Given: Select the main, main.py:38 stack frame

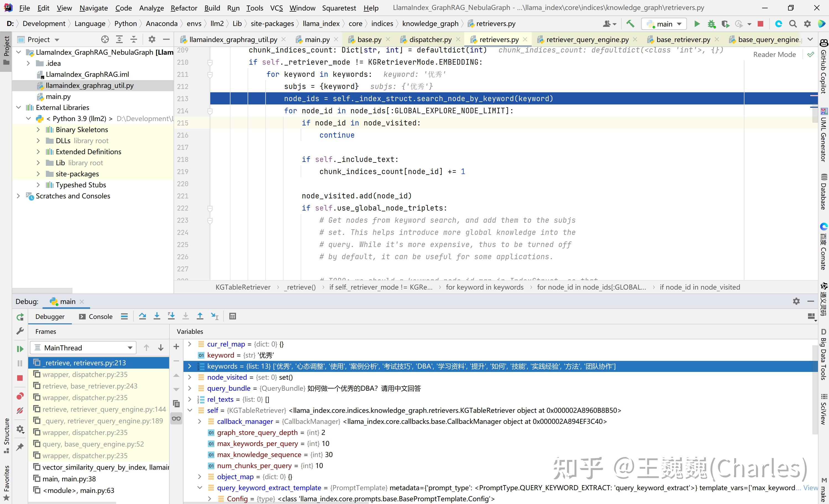Looking at the screenshot, I should [x=69, y=478].
